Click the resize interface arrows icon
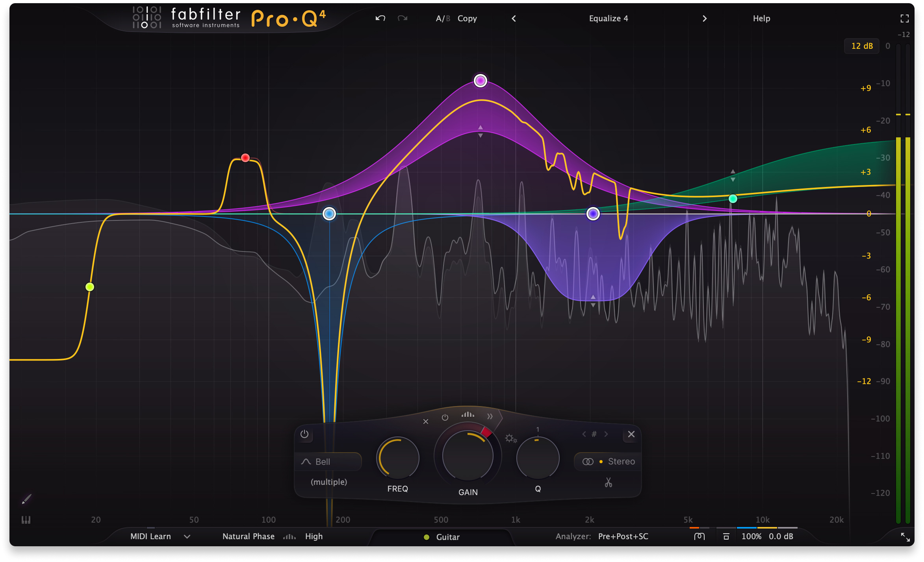The width and height of the screenshot is (924, 562). [905, 537]
